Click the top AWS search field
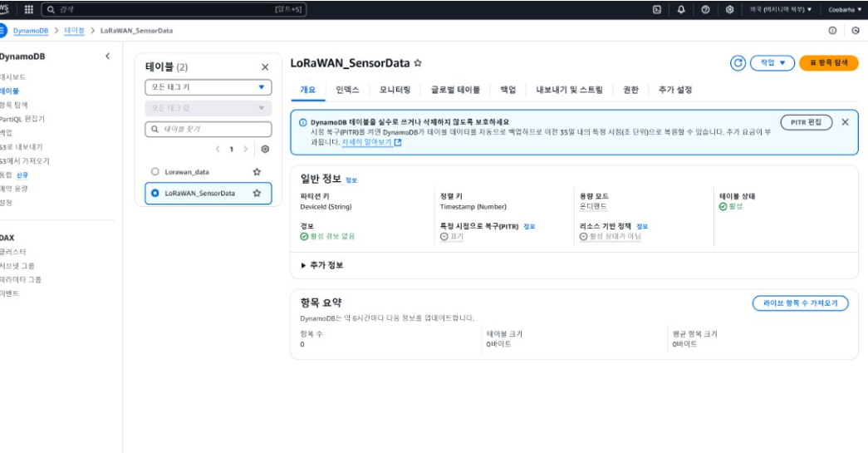This screenshot has height=453, width=868. click(174, 9)
